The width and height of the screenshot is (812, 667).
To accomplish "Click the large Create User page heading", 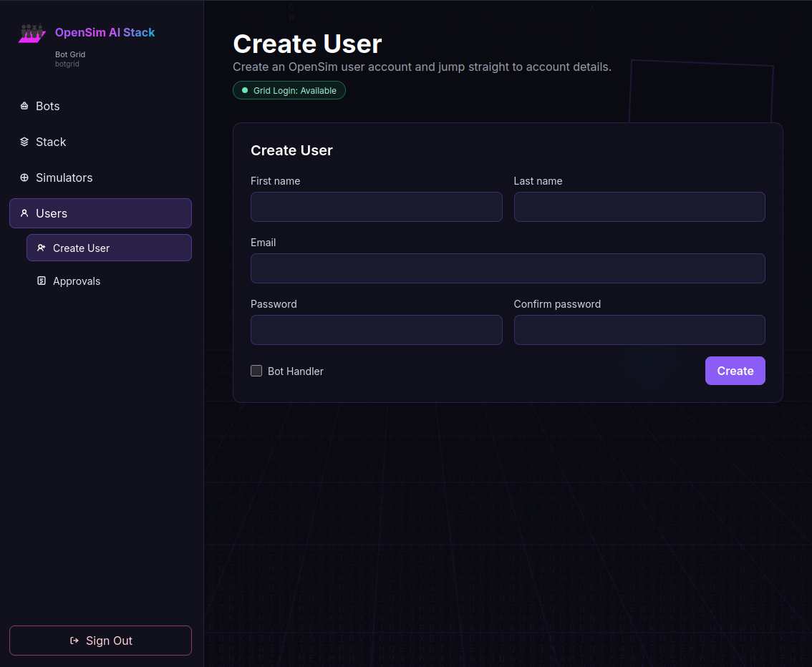I will (x=308, y=44).
